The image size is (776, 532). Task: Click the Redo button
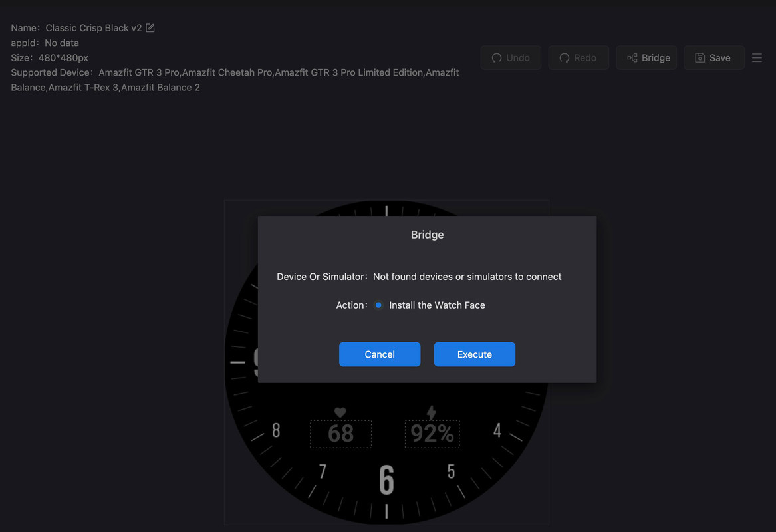click(x=578, y=57)
